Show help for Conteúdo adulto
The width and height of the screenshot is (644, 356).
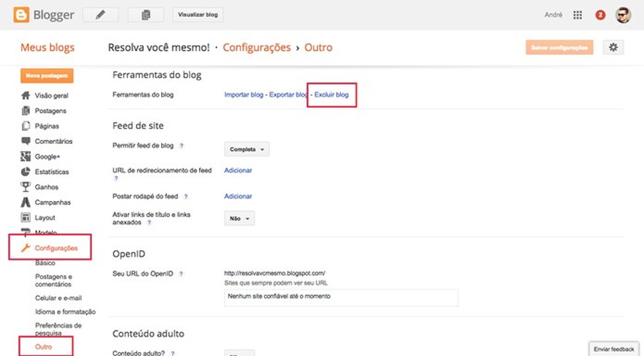click(173, 353)
